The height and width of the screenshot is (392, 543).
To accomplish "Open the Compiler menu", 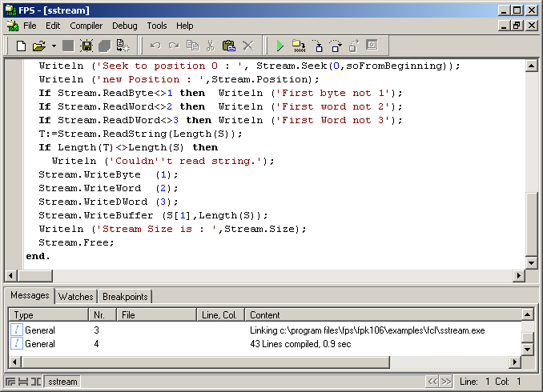I will click(x=86, y=26).
